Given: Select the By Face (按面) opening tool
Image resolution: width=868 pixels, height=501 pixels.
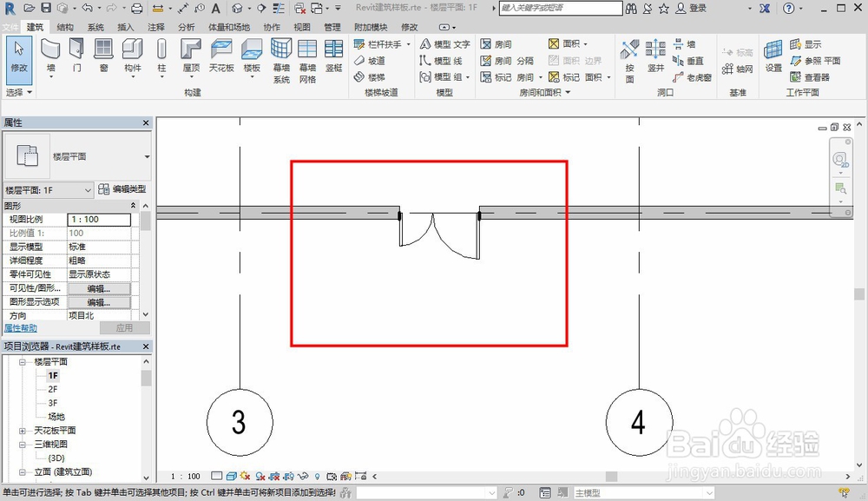Looking at the screenshot, I should [629, 61].
